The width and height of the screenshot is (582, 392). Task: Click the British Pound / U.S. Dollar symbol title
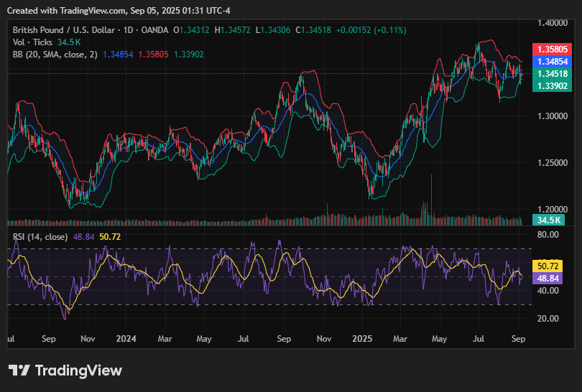tap(64, 30)
